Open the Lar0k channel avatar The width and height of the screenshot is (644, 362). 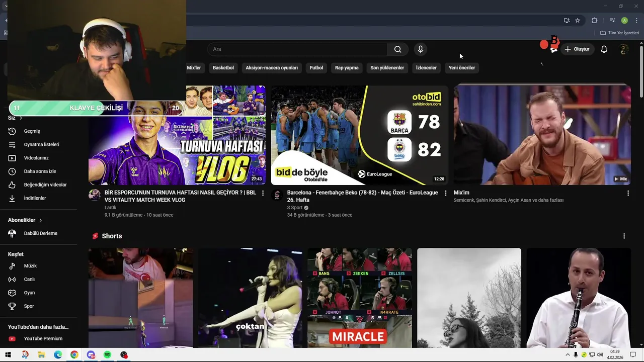[x=95, y=195]
